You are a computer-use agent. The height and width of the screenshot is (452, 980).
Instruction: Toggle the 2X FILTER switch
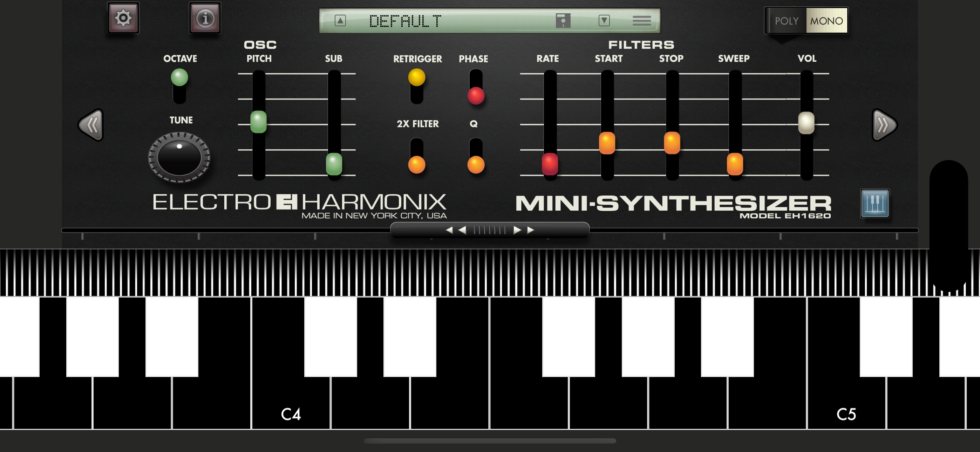coord(417,156)
